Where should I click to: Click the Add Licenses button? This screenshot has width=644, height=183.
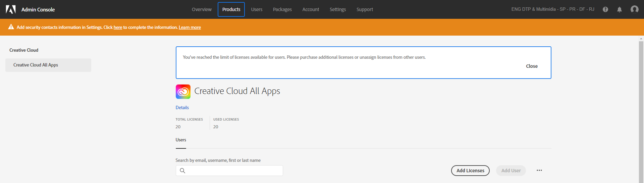click(470, 171)
